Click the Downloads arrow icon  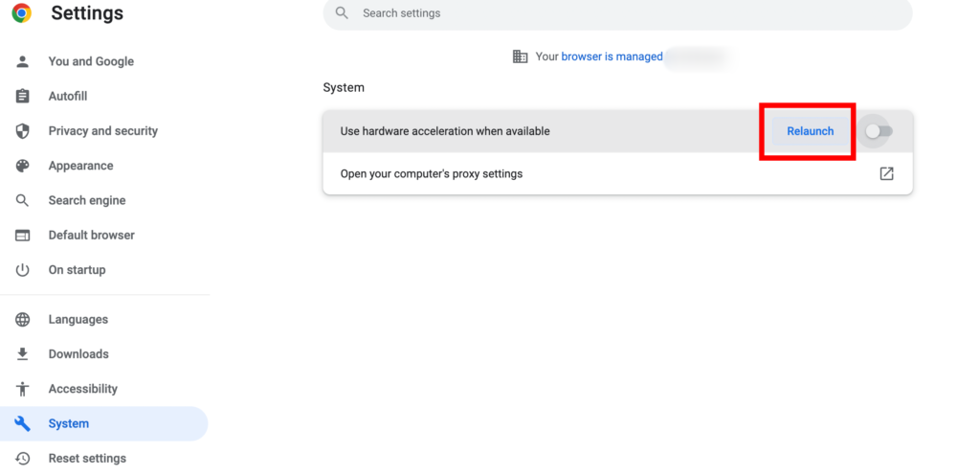pyautogui.click(x=23, y=354)
